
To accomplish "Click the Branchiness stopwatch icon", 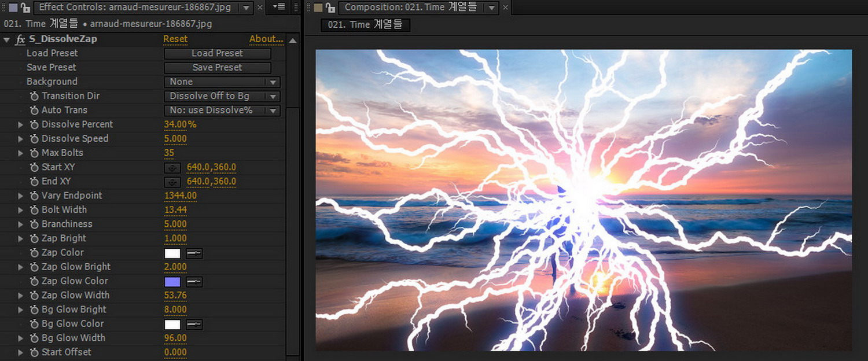I will 34,224.
